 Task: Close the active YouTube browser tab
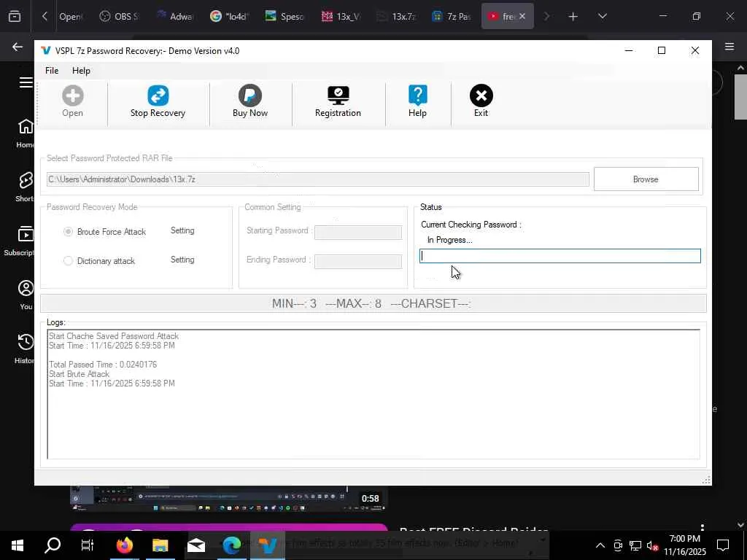522,16
